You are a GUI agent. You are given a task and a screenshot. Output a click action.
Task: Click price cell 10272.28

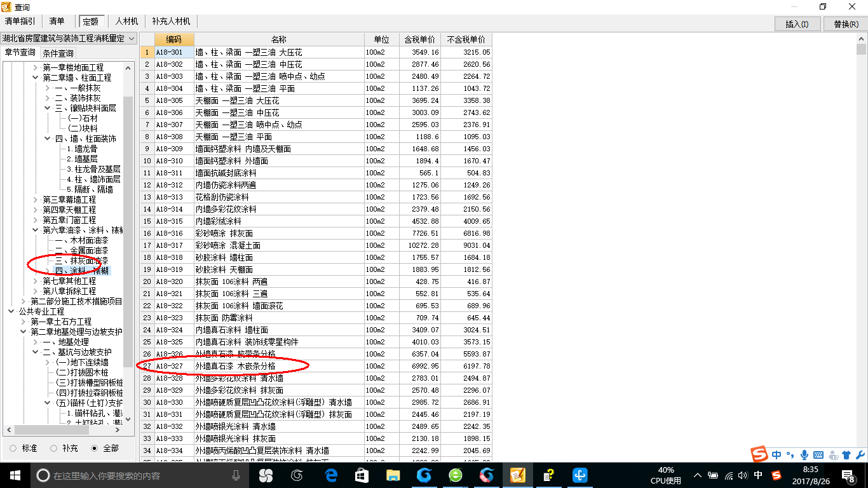point(420,245)
